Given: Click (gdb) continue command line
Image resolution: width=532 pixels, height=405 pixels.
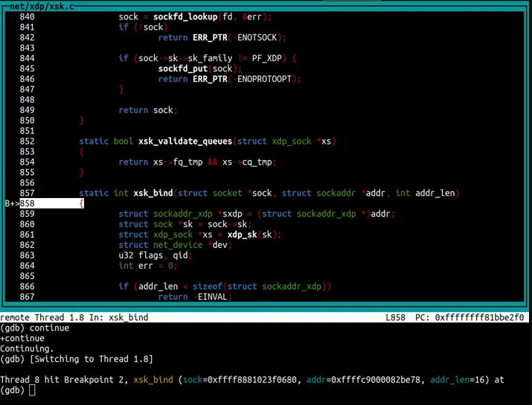Looking at the screenshot, I should point(35,328).
